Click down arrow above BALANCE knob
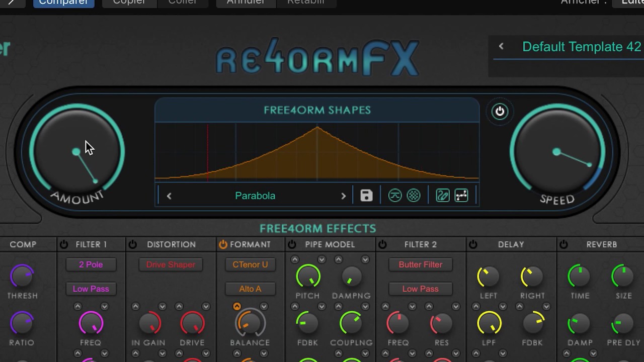The width and height of the screenshot is (644, 362). click(264, 306)
